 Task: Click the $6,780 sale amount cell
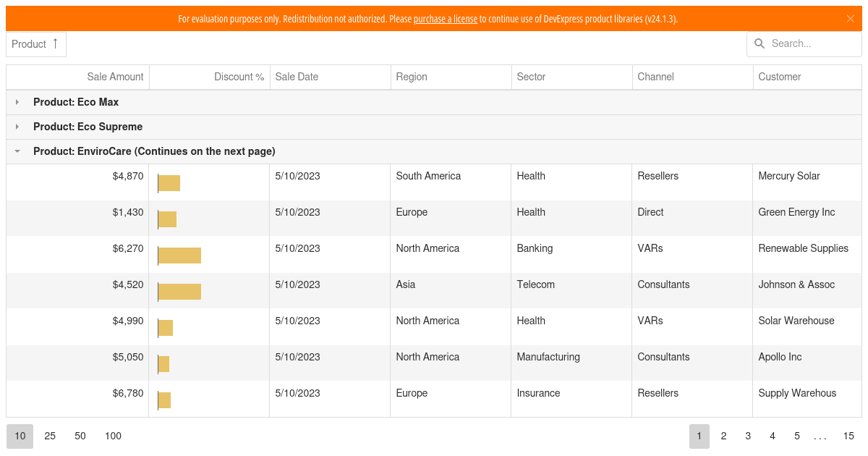(x=78, y=400)
